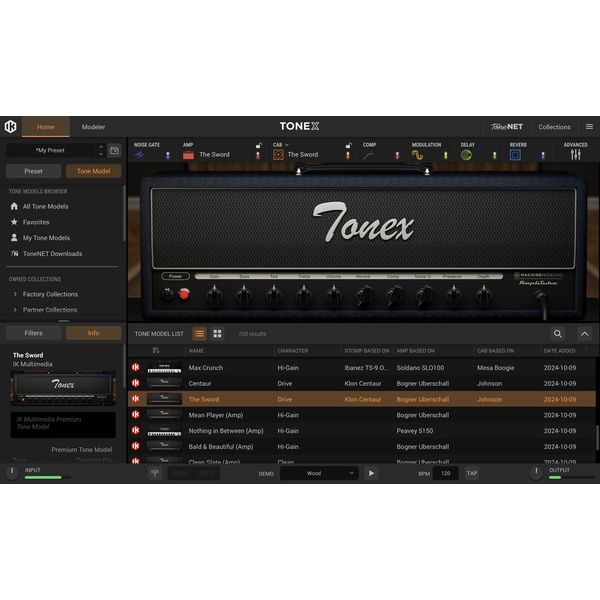Screen dimensions: 600x600
Task: Click the TAP tempo button
Action: tap(472, 473)
